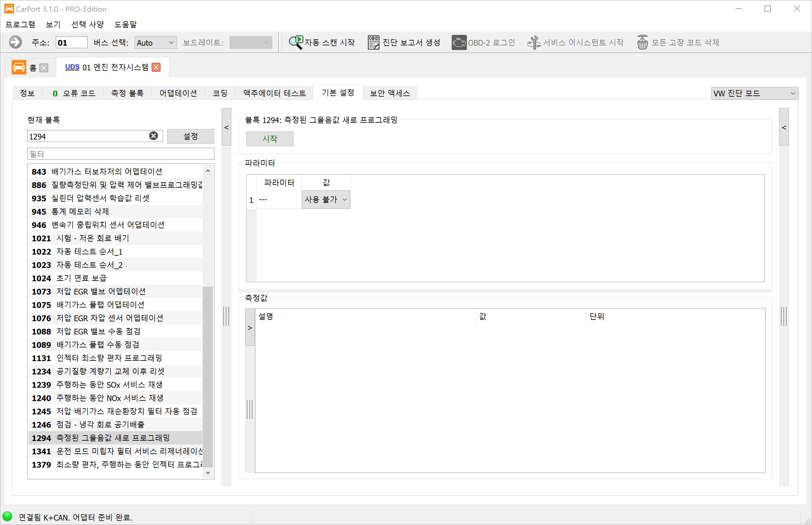812x525 pixels.
Task: Select block 1023 자동 테스트 순서_2
Action: [x=115, y=264]
